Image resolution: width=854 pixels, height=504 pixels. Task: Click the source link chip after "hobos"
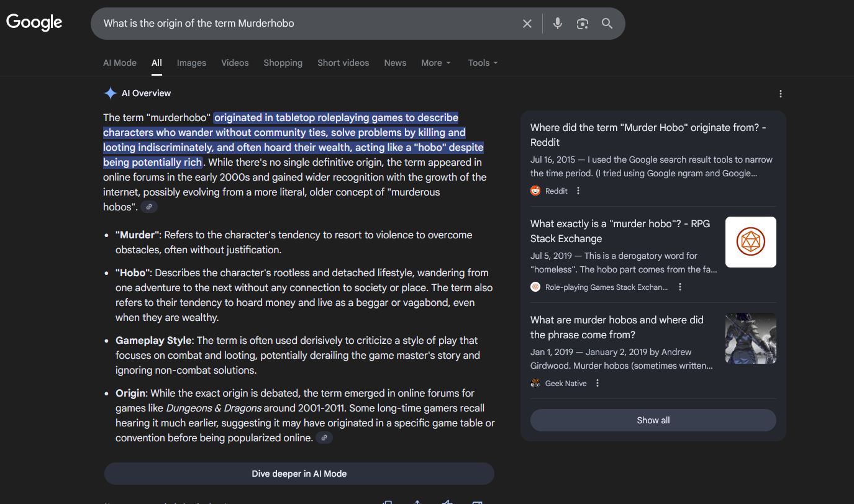click(x=149, y=207)
